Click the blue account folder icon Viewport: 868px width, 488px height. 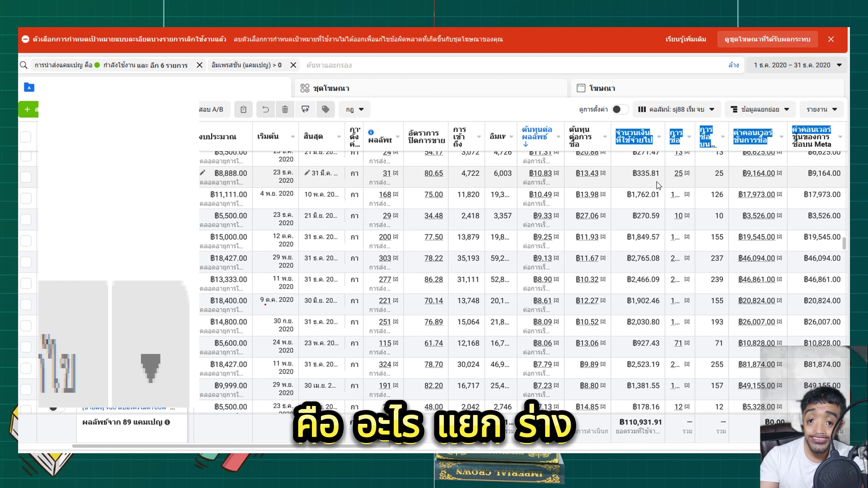click(29, 88)
